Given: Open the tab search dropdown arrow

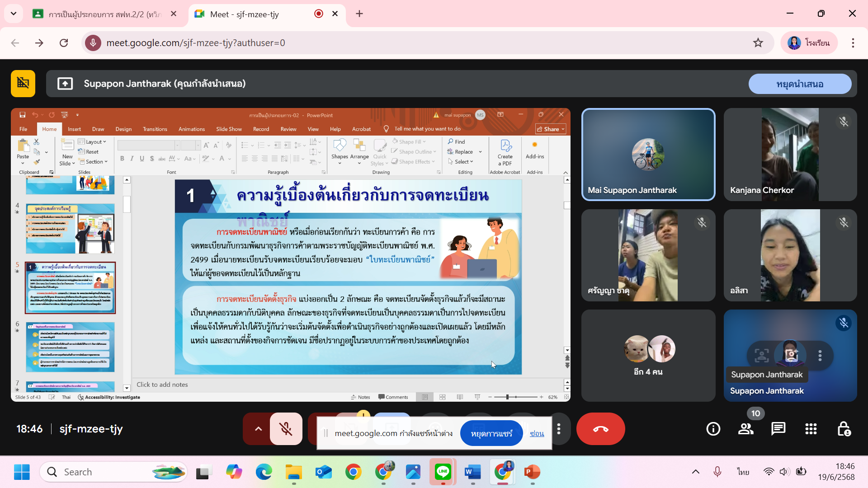Looking at the screenshot, I should coord(14,14).
